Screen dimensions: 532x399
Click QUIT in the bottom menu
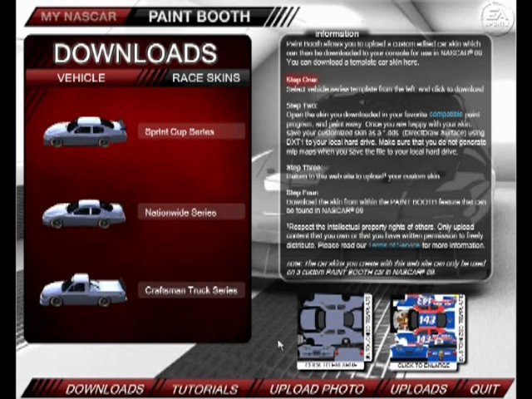pyautogui.click(x=485, y=389)
